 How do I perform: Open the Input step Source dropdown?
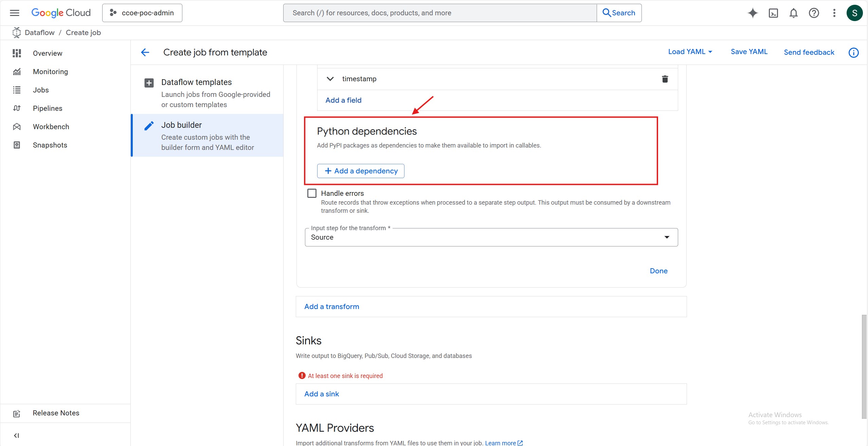[491, 237]
